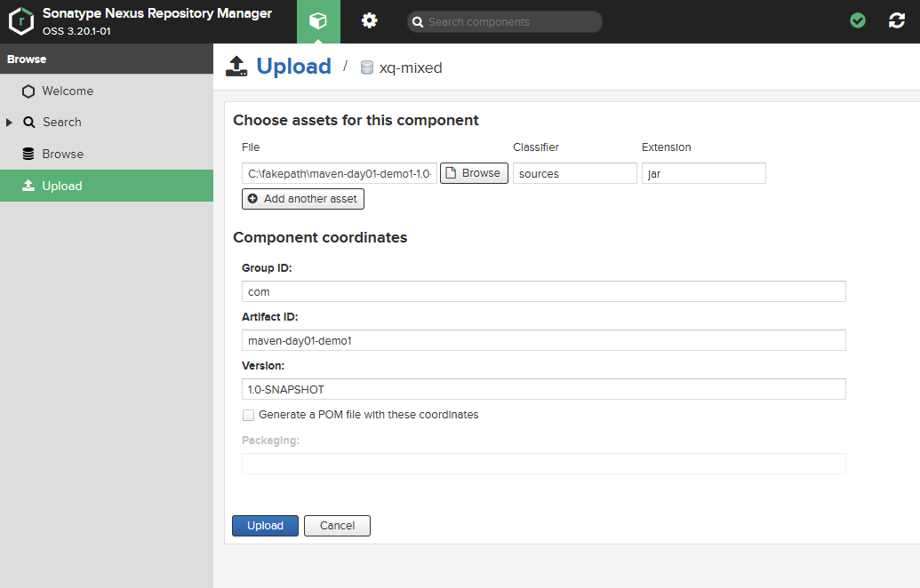Click the Artifact ID input field
The height and width of the screenshot is (588, 920).
[544, 340]
